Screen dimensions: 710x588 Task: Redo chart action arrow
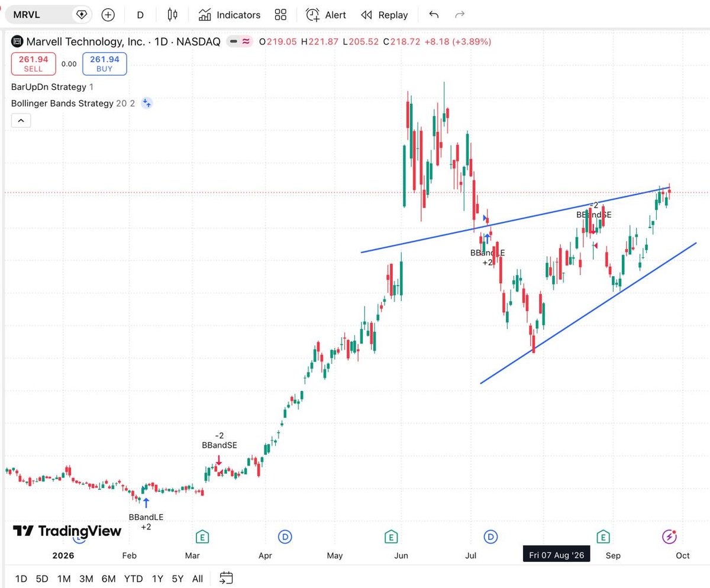pos(460,15)
